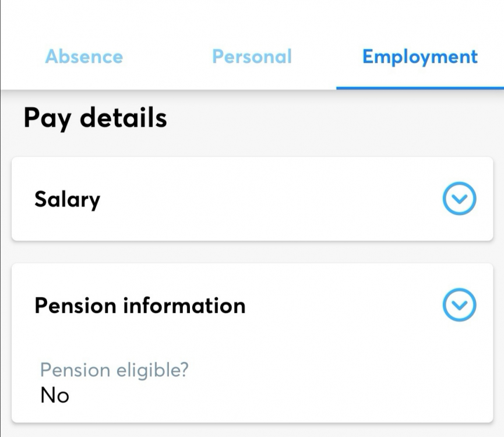Tap the circled down-arrow icon beside Salary
The width and height of the screenshot is (504, 437).
tap(459, 199)
